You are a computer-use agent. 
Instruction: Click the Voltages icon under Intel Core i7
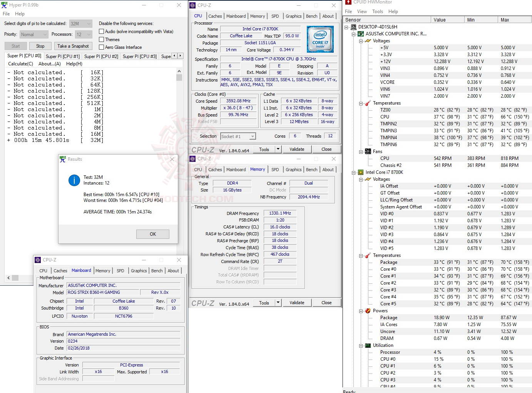tap(368, 179)
